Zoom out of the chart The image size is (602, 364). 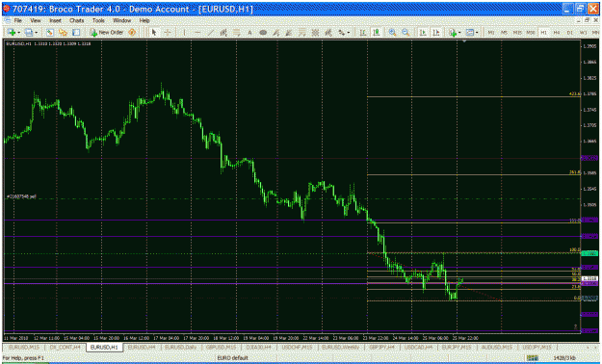click(406, 33)
